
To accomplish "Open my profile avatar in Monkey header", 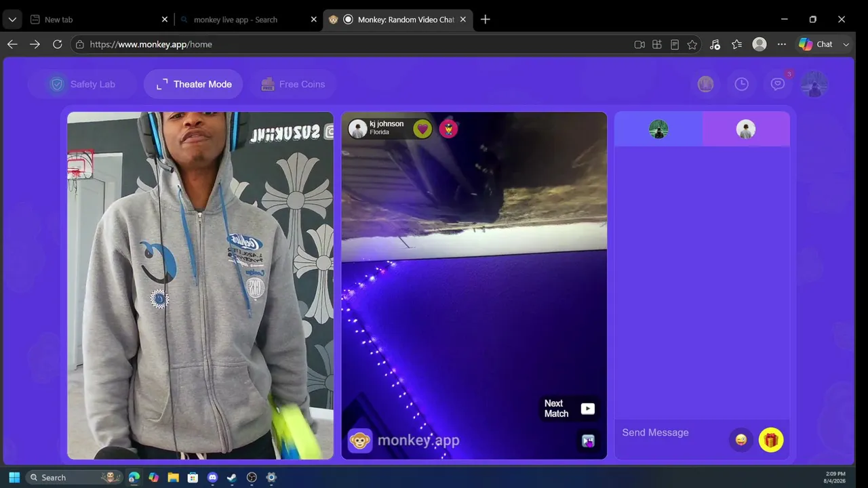I will click(x=814, y=84).
